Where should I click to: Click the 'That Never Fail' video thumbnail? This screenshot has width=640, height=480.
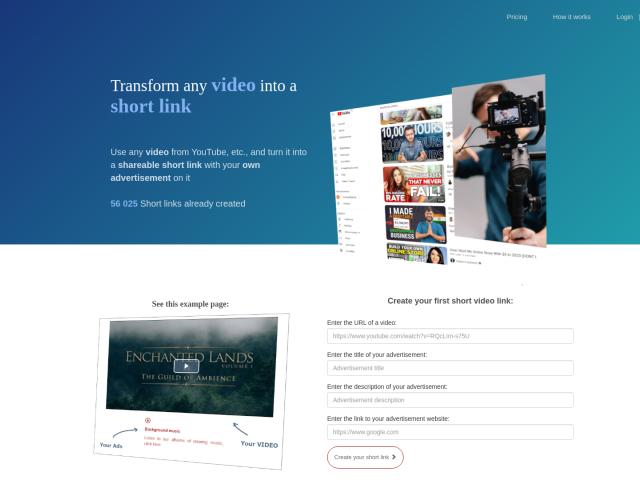pyautogui.click(x=413, y=184)
